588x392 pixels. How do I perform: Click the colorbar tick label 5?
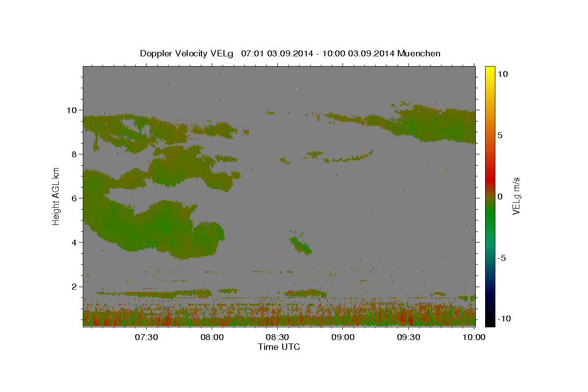500,135
